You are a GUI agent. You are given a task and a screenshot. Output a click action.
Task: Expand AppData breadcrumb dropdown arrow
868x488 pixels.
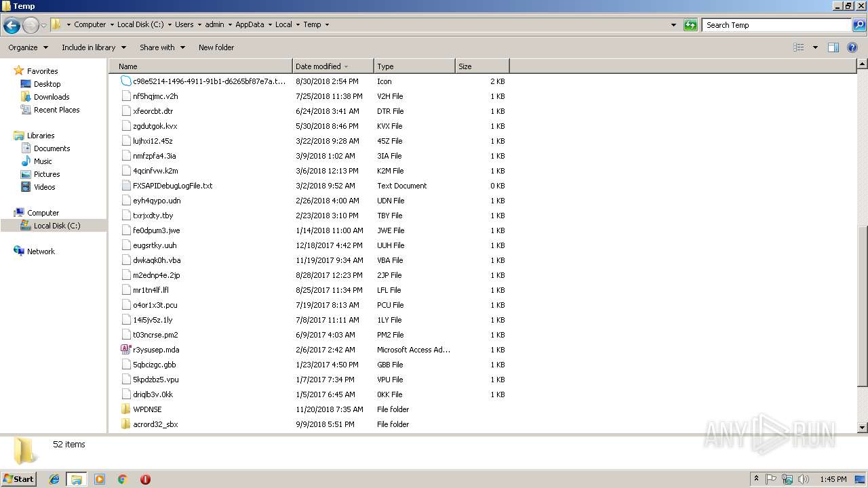(x=269, y=24)
